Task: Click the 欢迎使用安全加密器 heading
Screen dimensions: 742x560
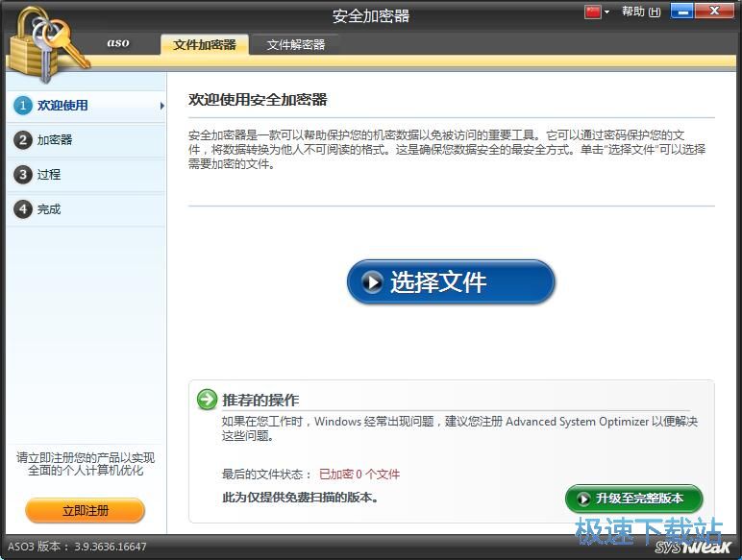Action: click(x=258, y=99)
